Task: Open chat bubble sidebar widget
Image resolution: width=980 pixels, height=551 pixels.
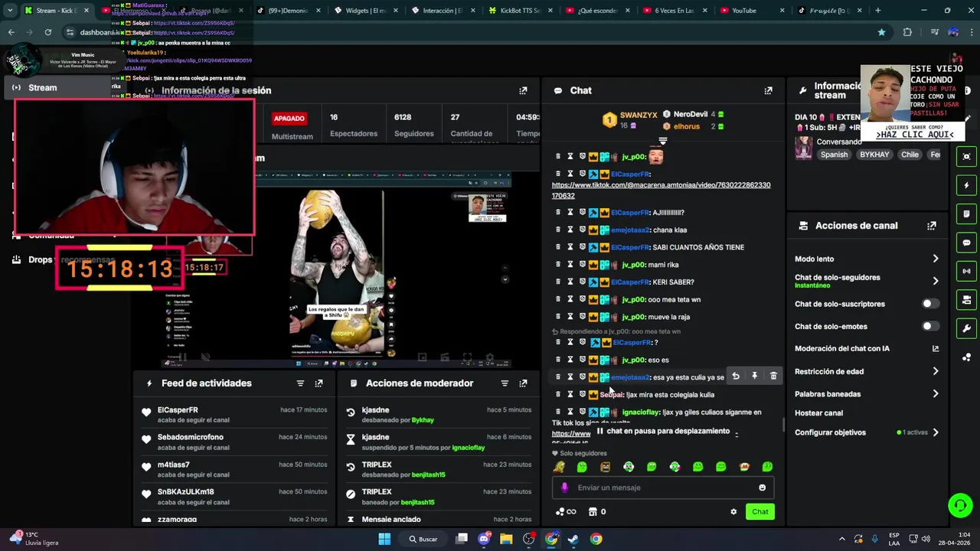Action: (x=966, y=243)
